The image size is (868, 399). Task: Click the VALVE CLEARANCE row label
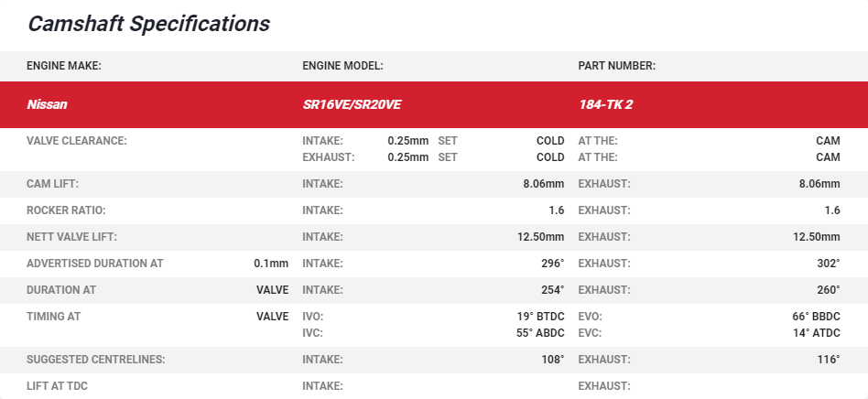76,141
